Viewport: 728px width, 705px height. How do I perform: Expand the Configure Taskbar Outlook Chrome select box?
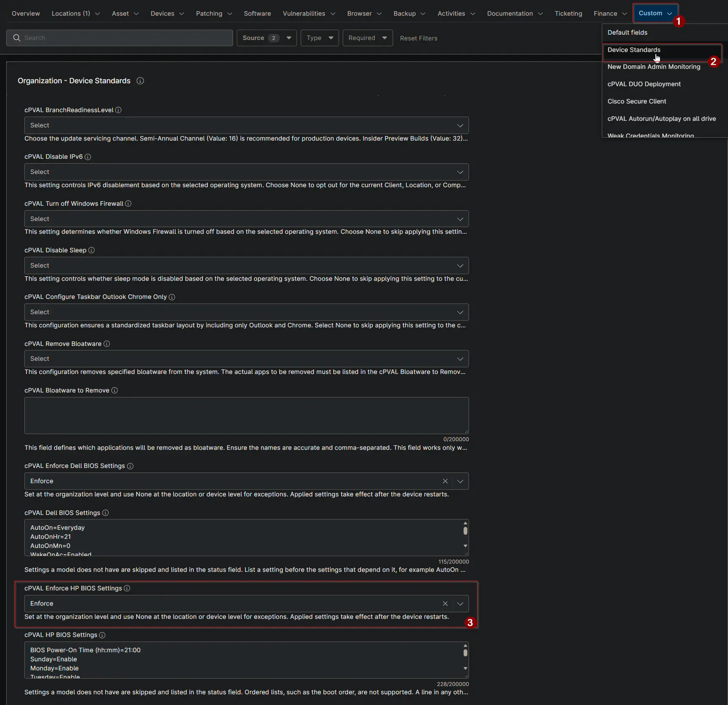247,312
